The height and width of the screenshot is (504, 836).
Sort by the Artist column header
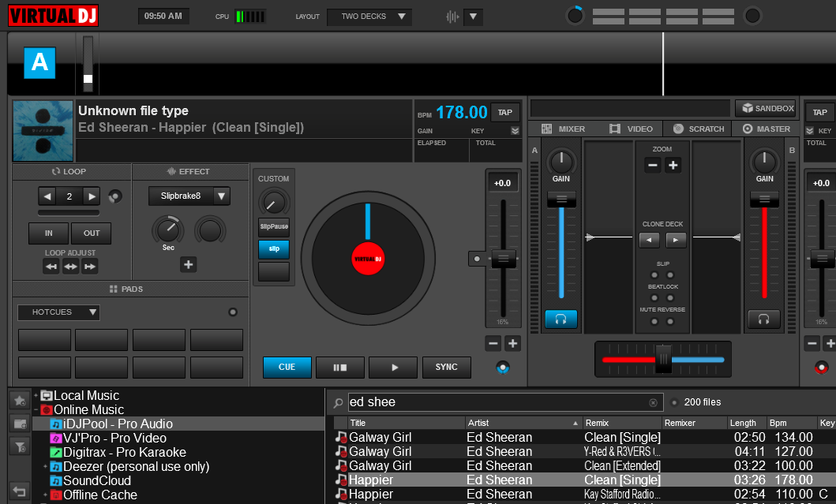pos(523,423)
